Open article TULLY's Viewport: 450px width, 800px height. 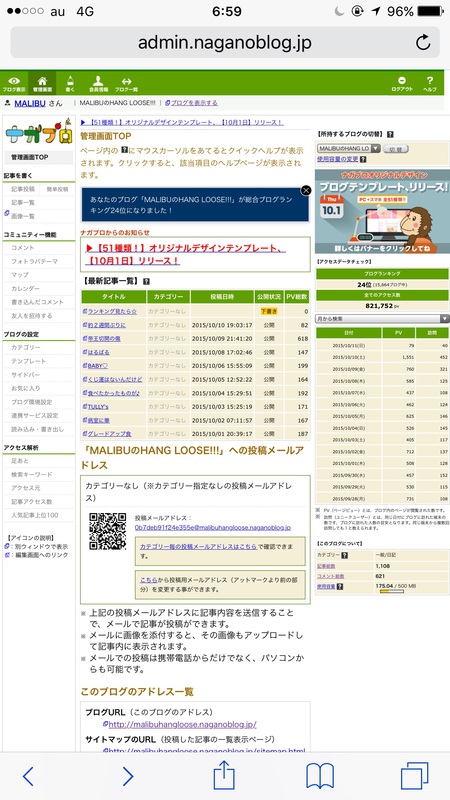click(x=98, y=407)
